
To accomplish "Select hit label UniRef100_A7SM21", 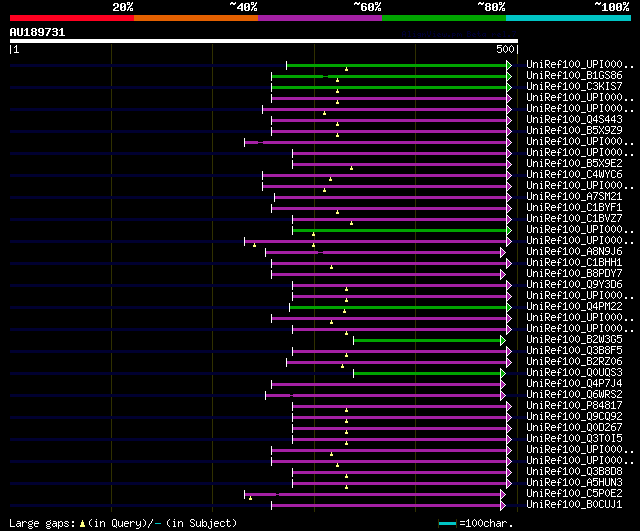I will point(574,197).
